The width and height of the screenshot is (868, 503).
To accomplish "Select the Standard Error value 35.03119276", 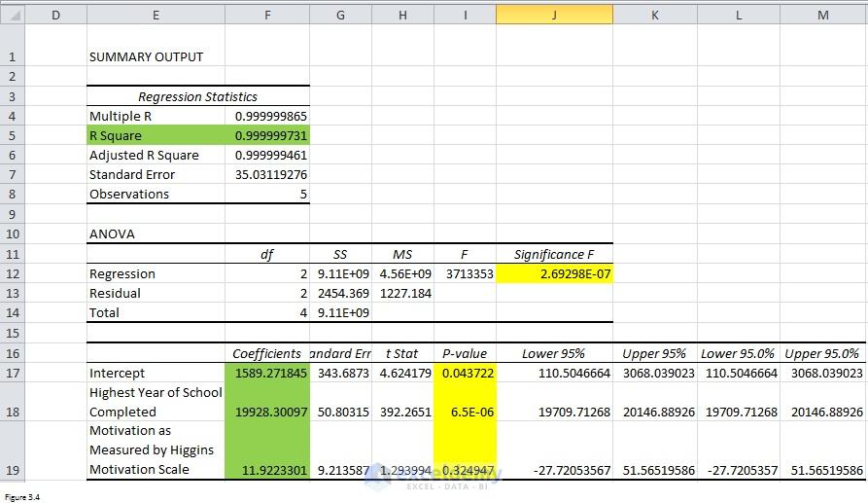I will click(267, 174).
